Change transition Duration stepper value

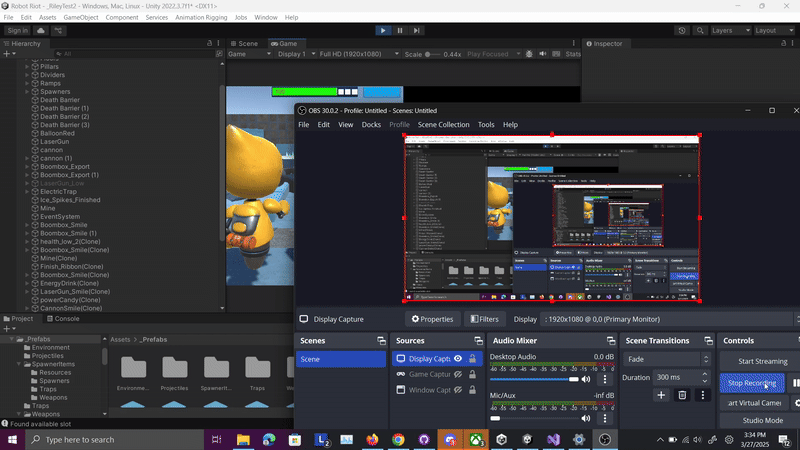point(705,378)
